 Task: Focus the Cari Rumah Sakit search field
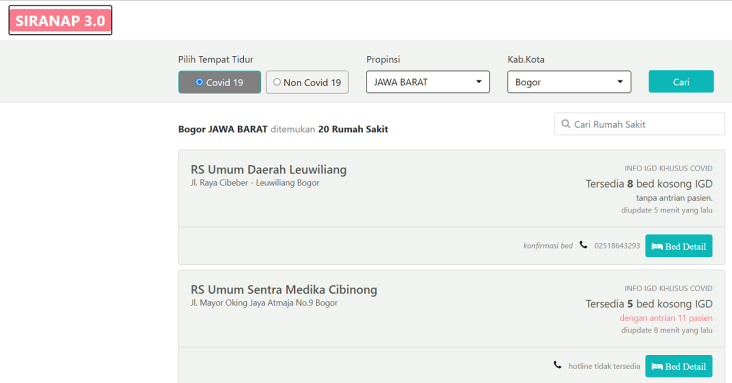click(x=639, y=124)
